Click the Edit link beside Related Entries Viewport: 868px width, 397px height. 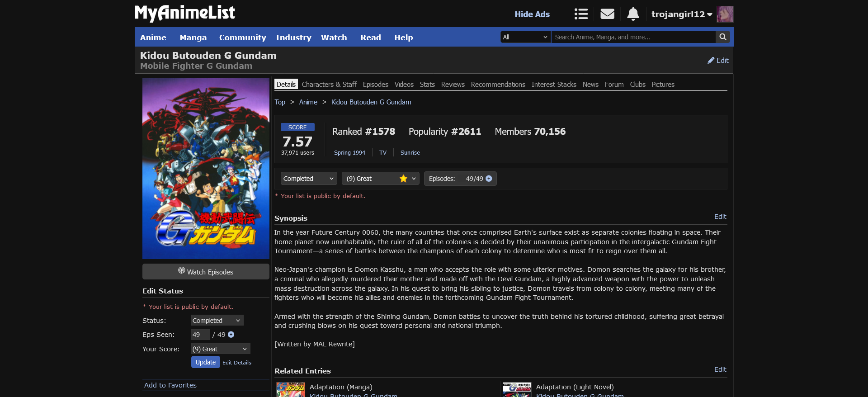coord(720,369)
